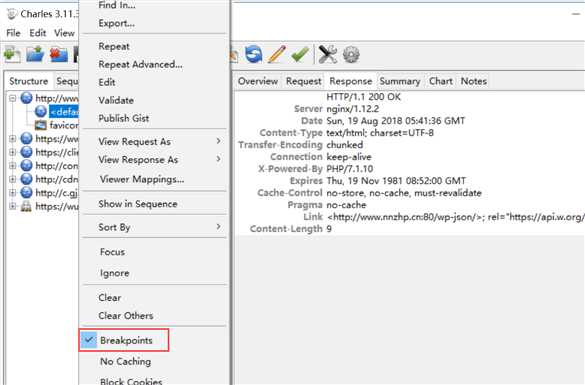Collapse the expanded http://ww host node
The image size is (585, 385).
click(13, 98)
